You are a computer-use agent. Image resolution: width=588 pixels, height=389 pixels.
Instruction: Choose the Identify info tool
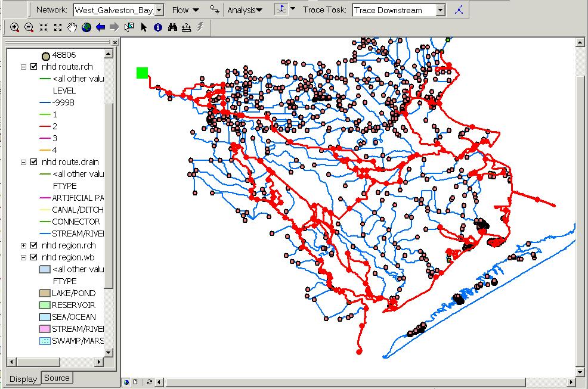pos(157,27)
